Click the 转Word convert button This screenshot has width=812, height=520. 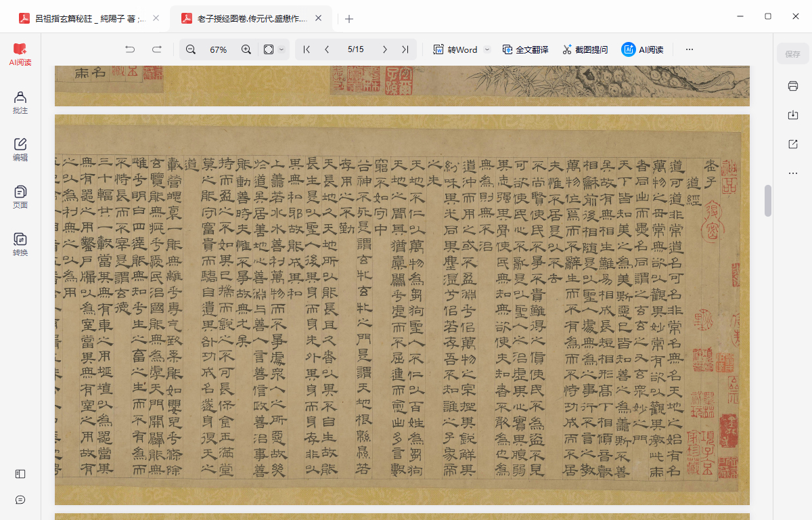[x=455, y=49]
